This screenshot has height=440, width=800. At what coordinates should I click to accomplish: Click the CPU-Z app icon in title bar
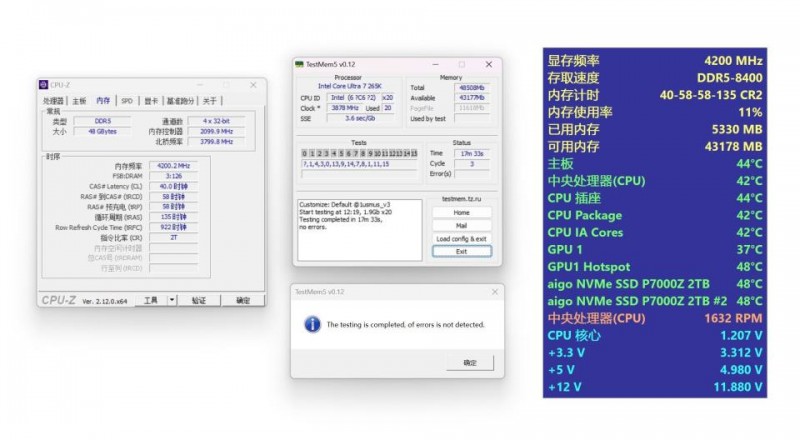(x=44, y=86)
